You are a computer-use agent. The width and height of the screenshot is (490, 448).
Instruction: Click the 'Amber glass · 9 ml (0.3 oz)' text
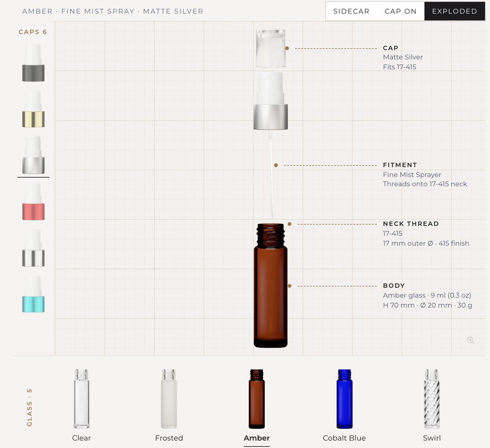pyautogui.click(x=427, y=295)
